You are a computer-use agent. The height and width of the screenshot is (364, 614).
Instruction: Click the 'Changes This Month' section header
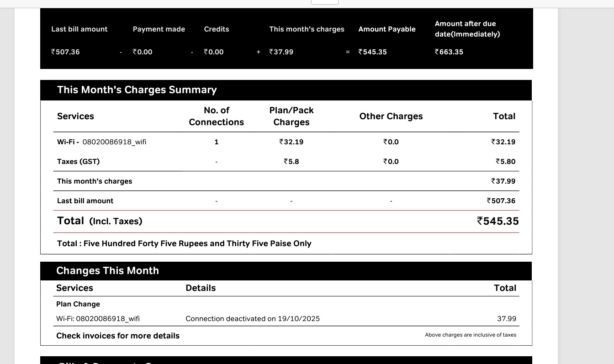[107, 271]
